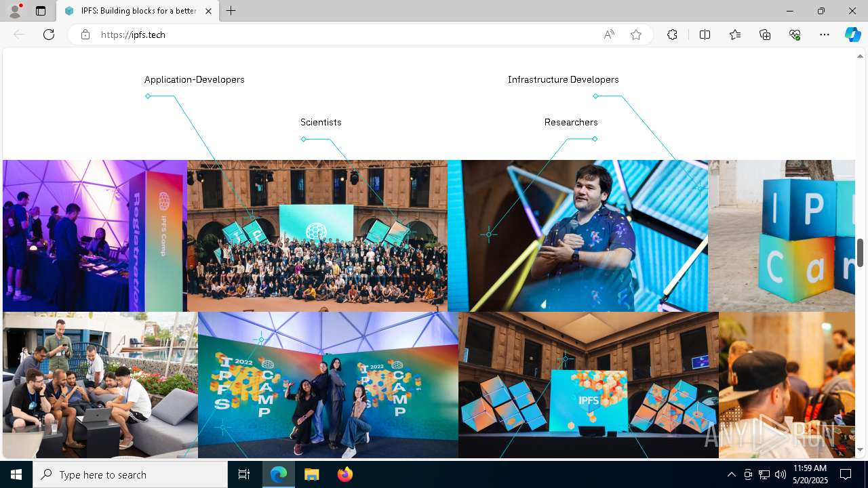The height and width of the screenshot is (488, 868).
Task: Click the browser back arrow
Action: point(19,35)
